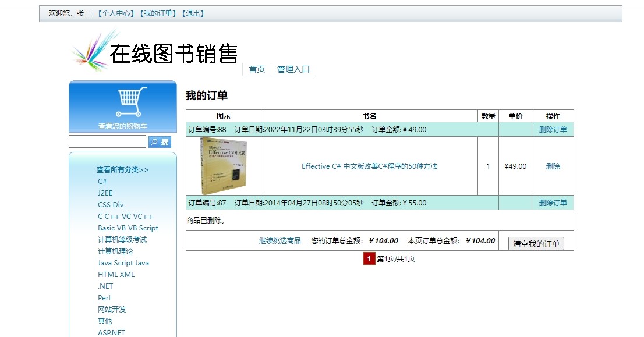
Task: Select Java Script Java category
Action: [123, 262]
